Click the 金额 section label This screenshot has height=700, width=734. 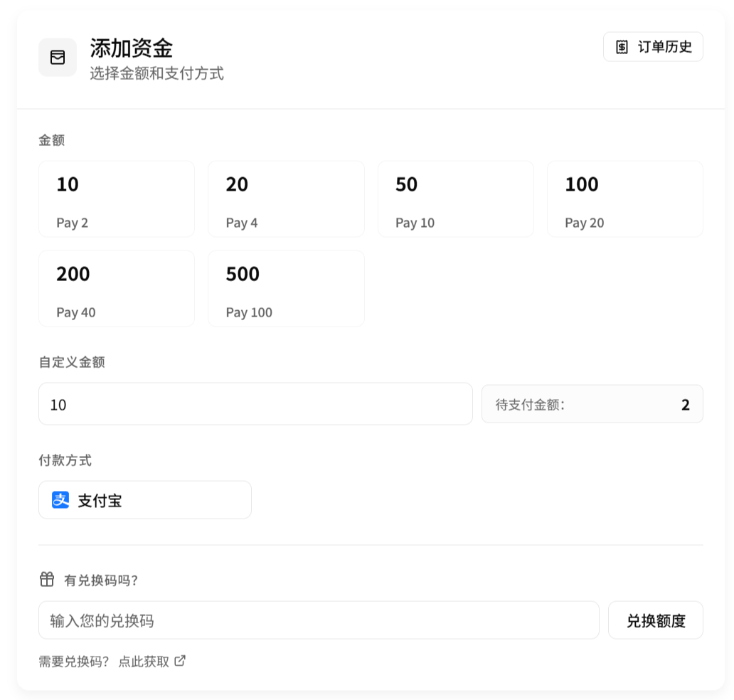pos(51,140)
